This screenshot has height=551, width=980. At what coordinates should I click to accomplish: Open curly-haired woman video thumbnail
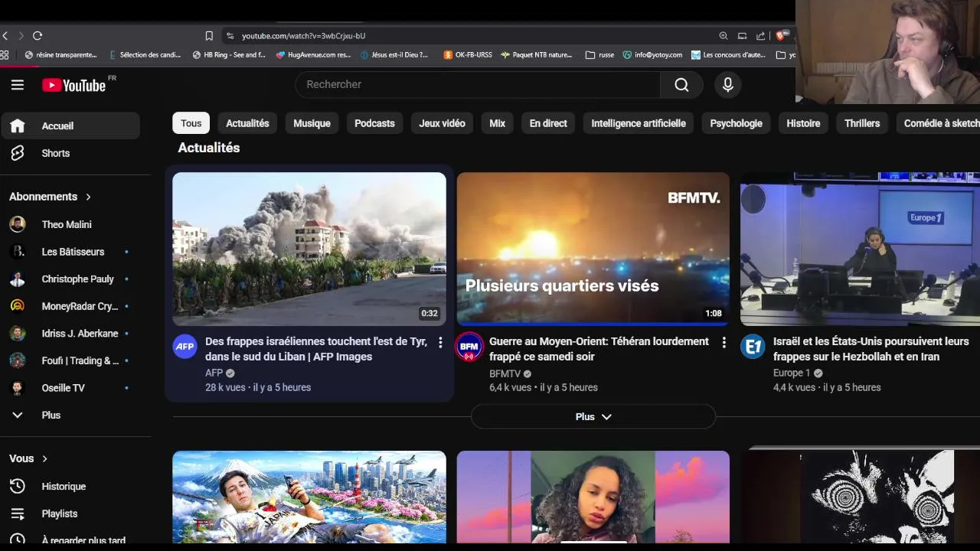coord(593,497)
